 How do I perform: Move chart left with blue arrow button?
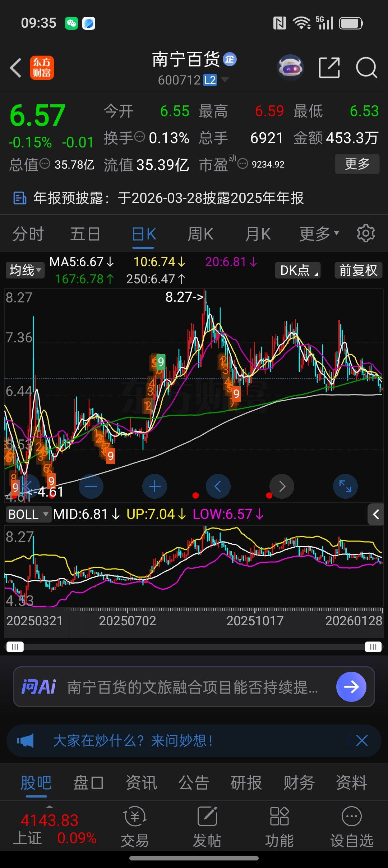coord(218,486)
